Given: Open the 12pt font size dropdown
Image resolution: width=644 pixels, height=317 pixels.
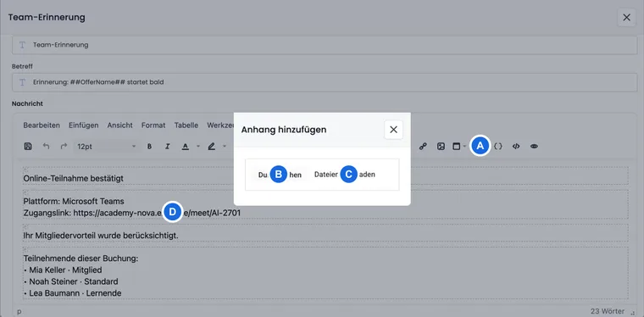Looking at the screenshot, I should coord(107,146).
